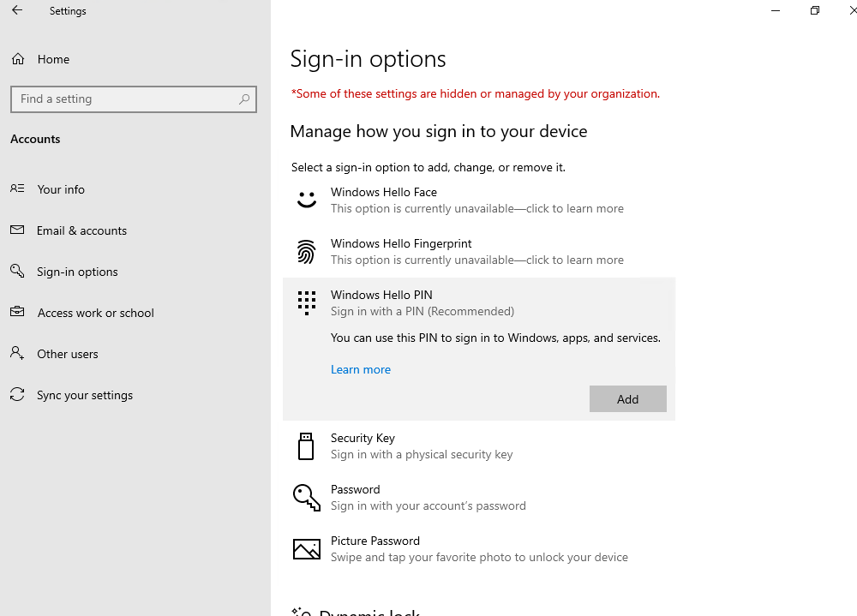Click the search magnifier icon
Viewport: 857px width, 616px height.
pyautogui.click(x=243, y=99)
